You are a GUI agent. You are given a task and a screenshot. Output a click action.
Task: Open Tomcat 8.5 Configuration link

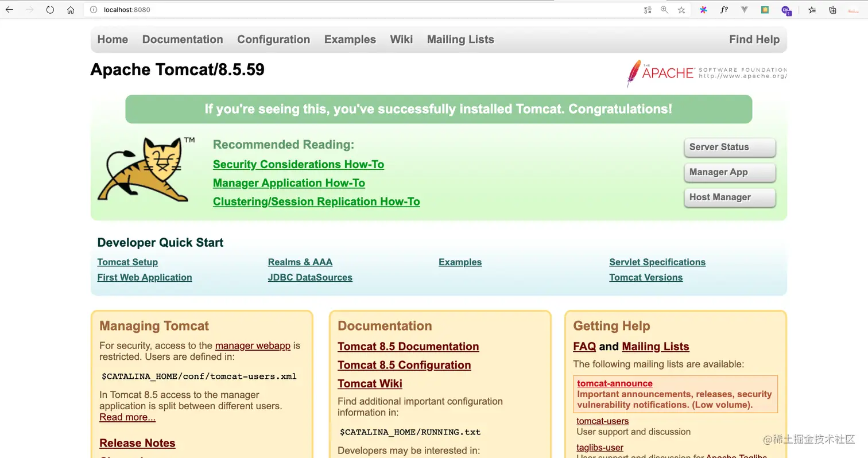pos(404,365)
